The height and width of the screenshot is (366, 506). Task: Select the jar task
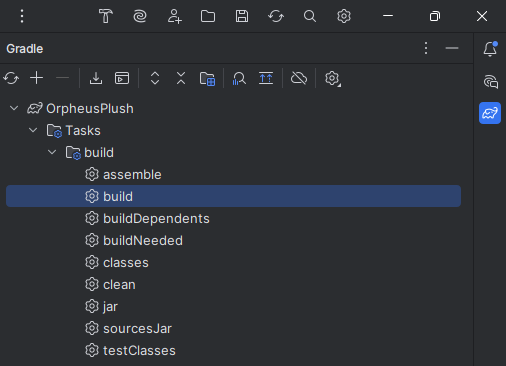233,306
